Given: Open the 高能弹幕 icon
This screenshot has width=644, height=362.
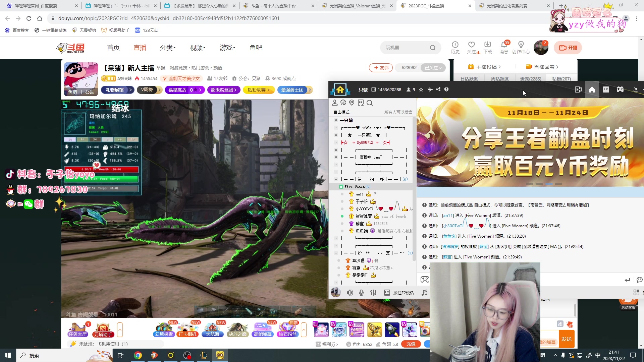Looking at the screenshot, I should (263, 330).
